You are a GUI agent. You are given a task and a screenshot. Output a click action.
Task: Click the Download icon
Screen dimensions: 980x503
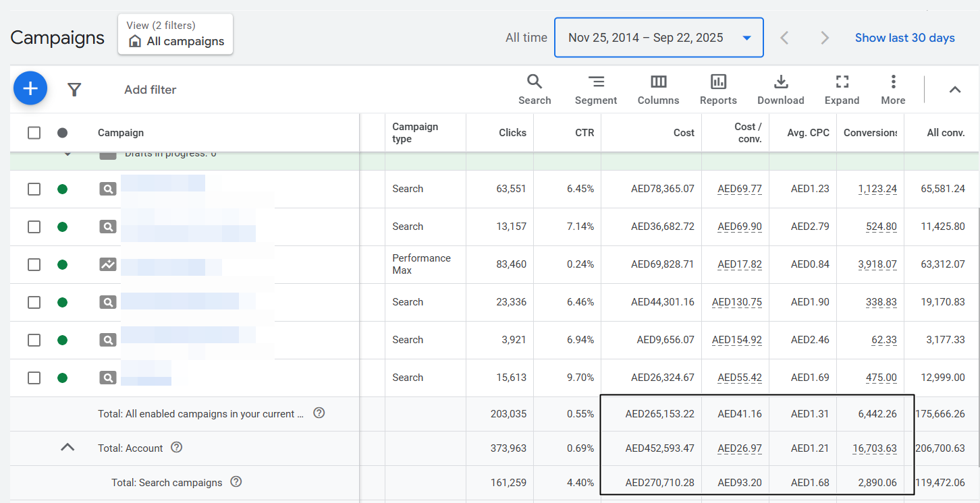pos(780,90)
